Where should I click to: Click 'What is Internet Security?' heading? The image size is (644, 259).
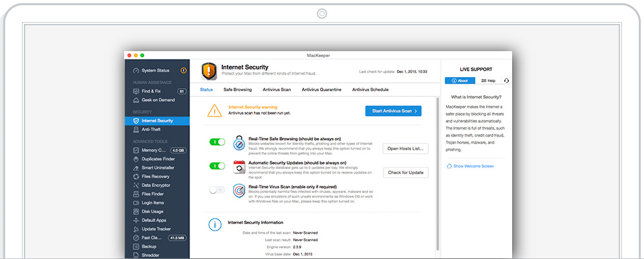tap(476, 97)
